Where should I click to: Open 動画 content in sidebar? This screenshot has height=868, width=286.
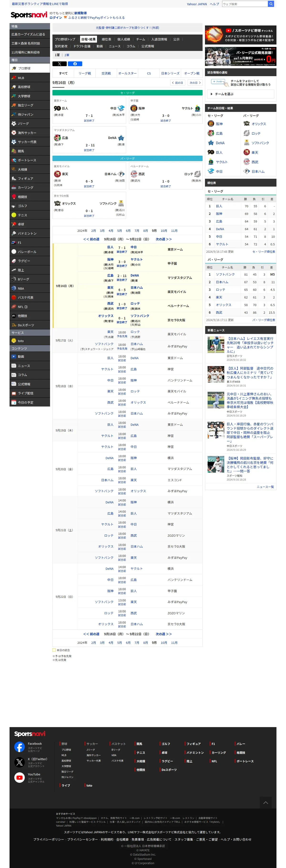pyautogui.click(x=30, y=357)
